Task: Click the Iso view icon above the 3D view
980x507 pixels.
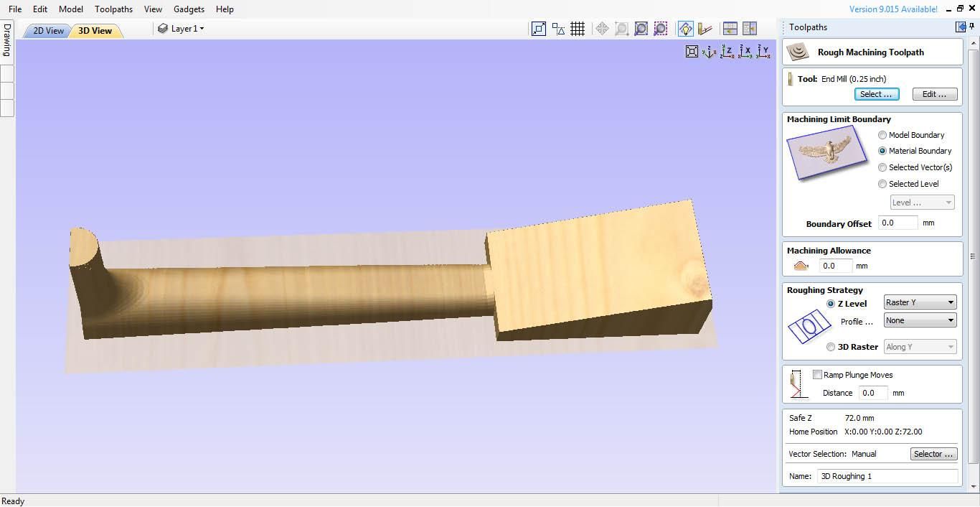Action: point(709,52)
